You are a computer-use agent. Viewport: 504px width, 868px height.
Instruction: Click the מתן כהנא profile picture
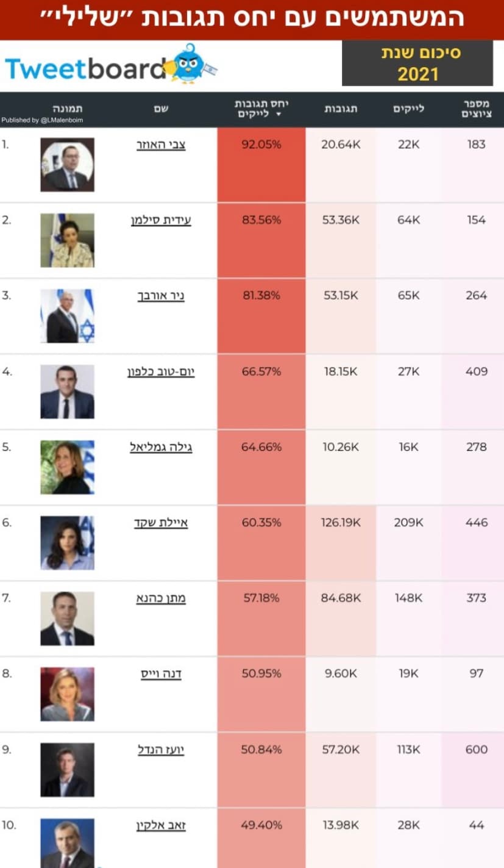coord(68,619)
